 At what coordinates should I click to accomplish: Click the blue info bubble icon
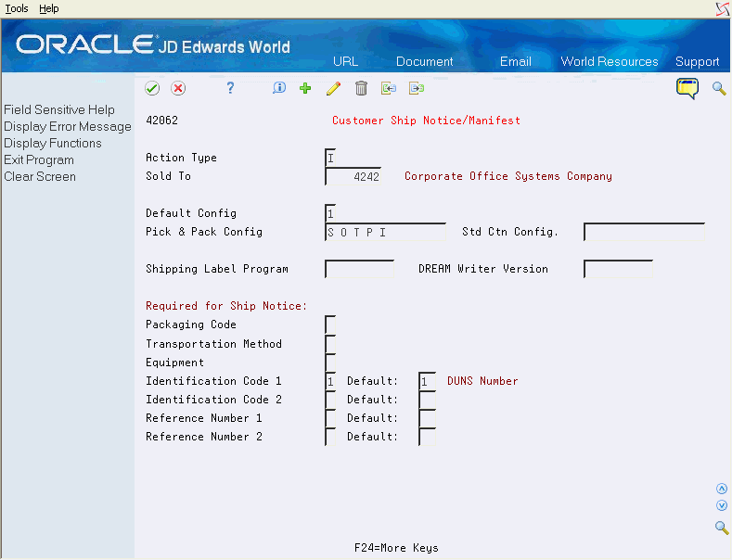pyautogui.click(x=279, y=88)
